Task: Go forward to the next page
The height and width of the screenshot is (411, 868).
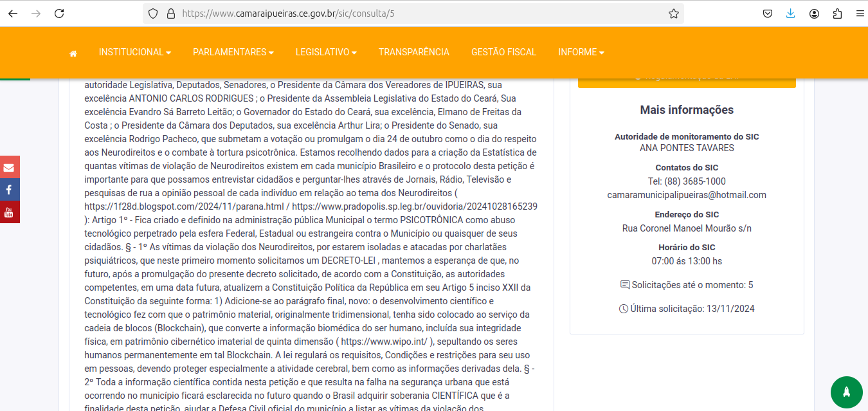Action: (36, 14)
